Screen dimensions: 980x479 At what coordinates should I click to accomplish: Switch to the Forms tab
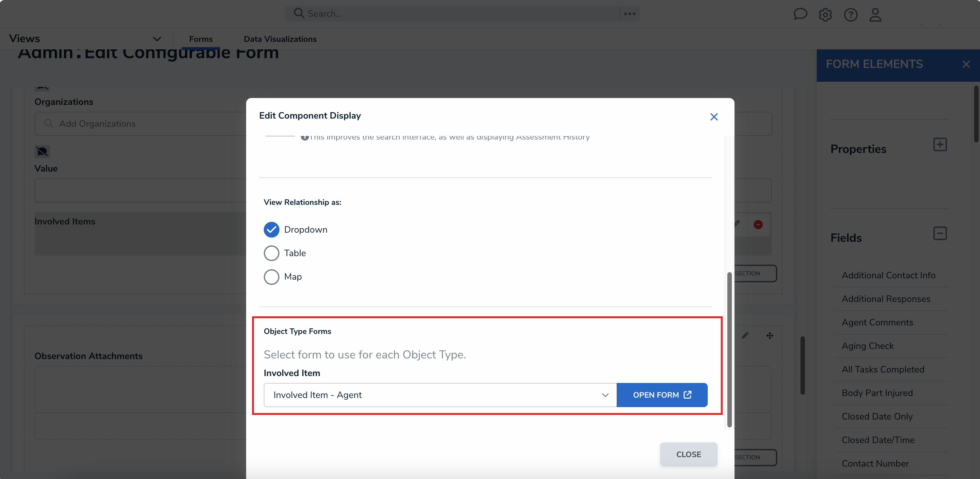point(200,39)
